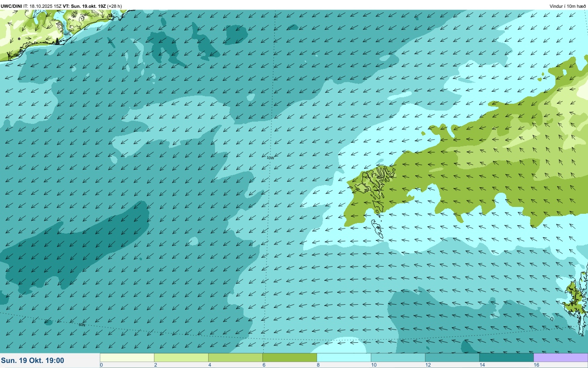Click the 12–14 teal legend swatch
The image size is (588, 368).
[x=452, y=357]
